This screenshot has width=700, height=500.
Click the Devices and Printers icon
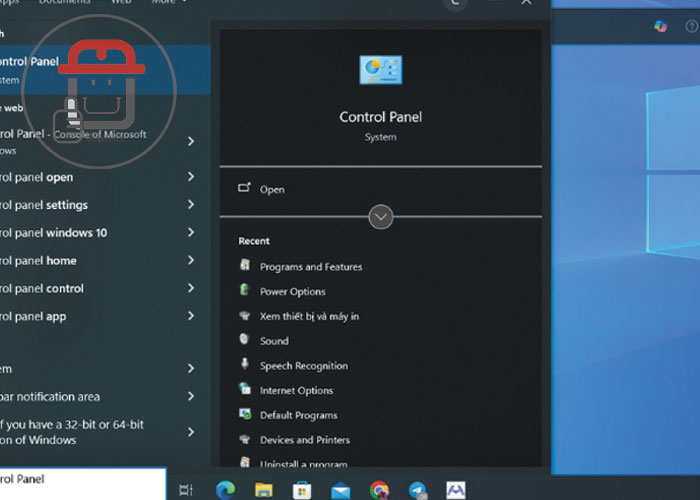pos(244,439)
